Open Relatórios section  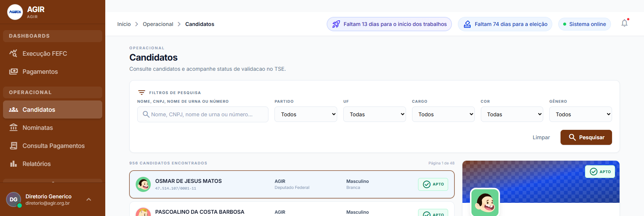(x=53, y=164)
